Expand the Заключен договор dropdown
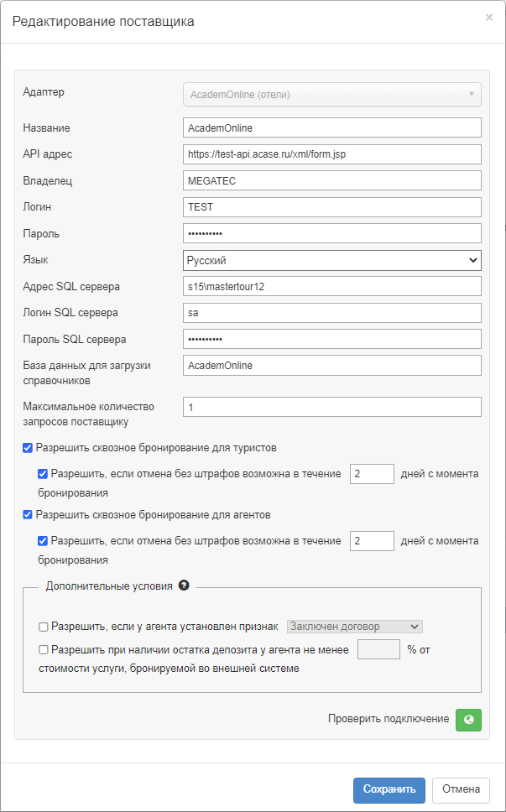The width and height of the screenshot is (506, 812). pyautogui.click(x=354, y=627)
